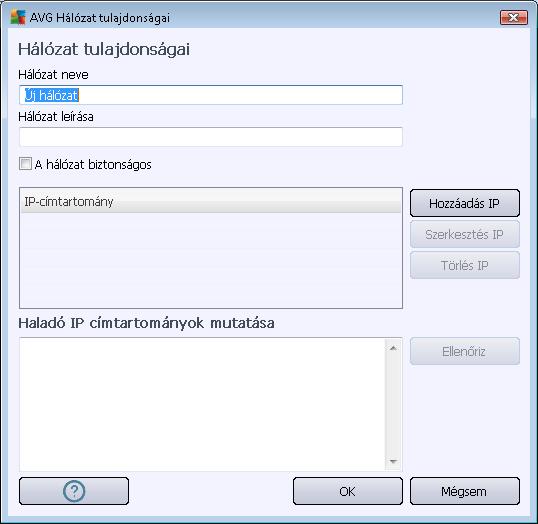Click the Hozzáadás IP button
The image size is (538, 524).
[465, 203]
